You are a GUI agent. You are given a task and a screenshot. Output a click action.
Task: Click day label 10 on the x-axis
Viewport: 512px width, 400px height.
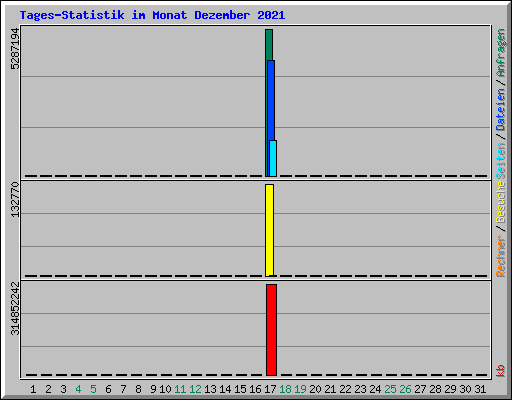165,389
